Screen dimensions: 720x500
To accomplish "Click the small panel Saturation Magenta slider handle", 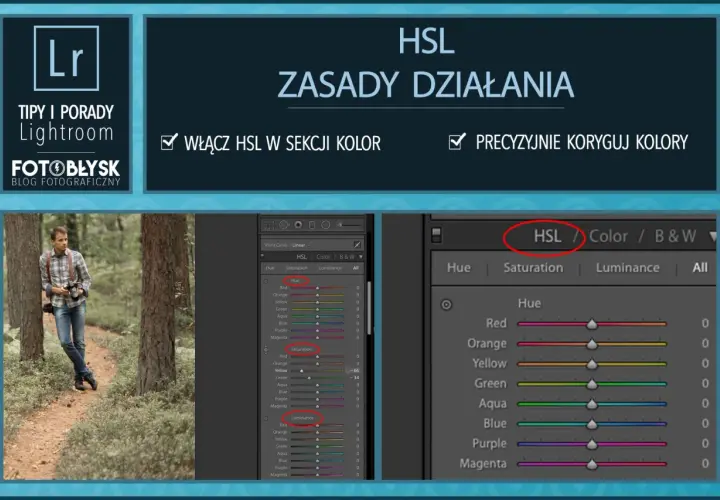I will point(318,406).
